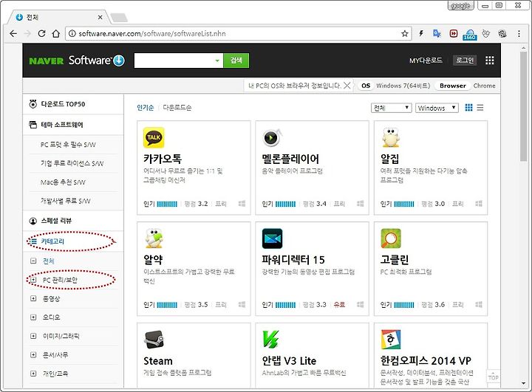This screenshot has height=392, width=532.
Task: Click the 카카오톡 popularity bar
Action: pos(167,204)
